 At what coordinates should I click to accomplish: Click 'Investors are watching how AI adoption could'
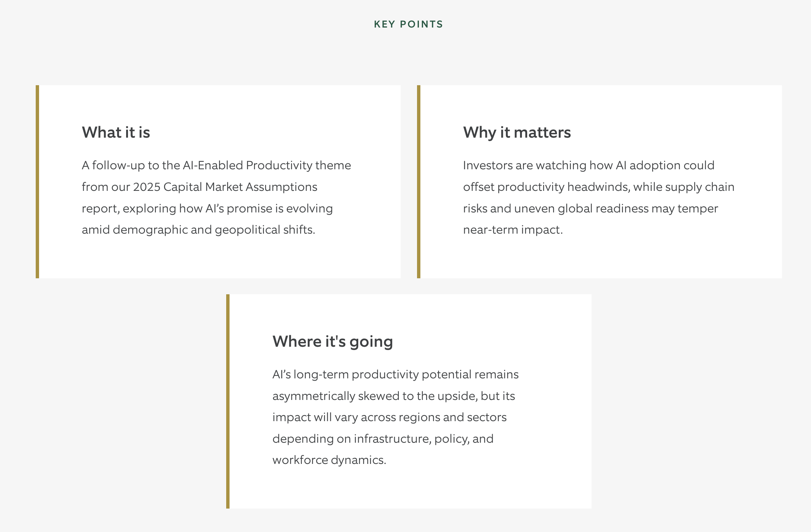pyautogui.click(x=589, y=165)
